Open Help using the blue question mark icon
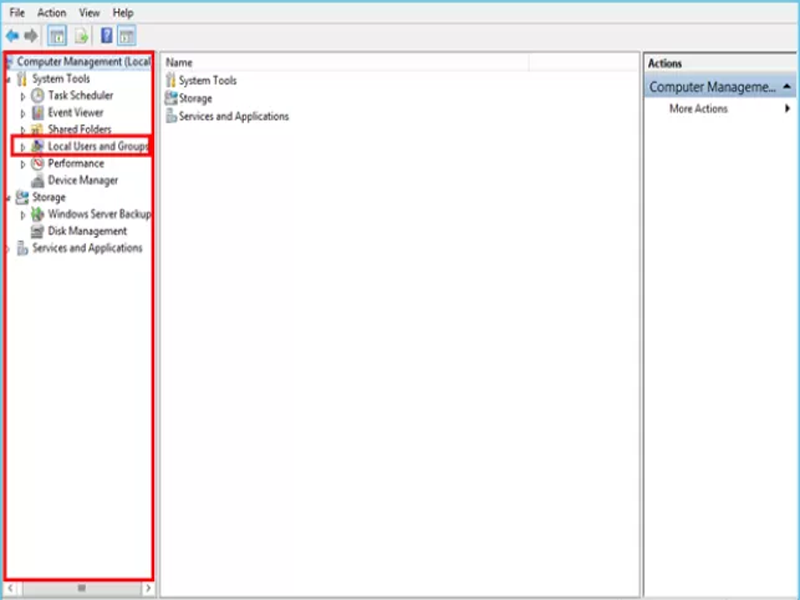 (x=107, y=35)
